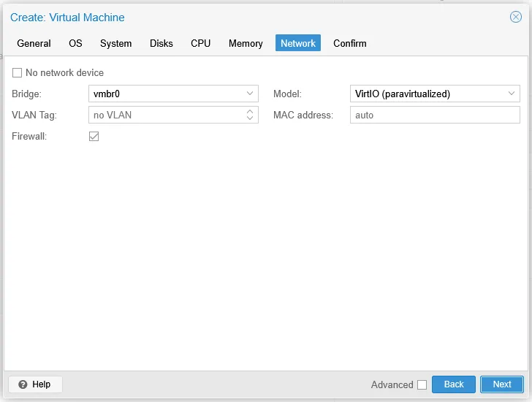The image size is (532, 402).
Task: Click the Next button
Action: click(x=502, y=384)
